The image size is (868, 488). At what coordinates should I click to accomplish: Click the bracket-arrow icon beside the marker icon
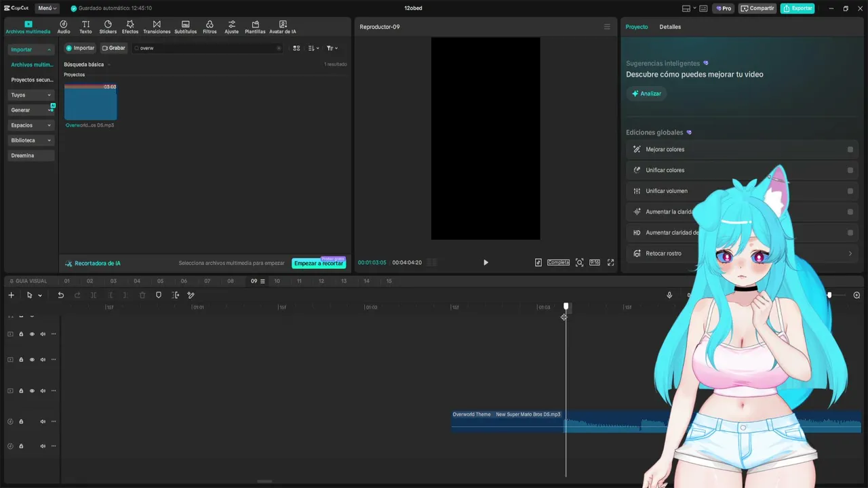tap(176, 295)
